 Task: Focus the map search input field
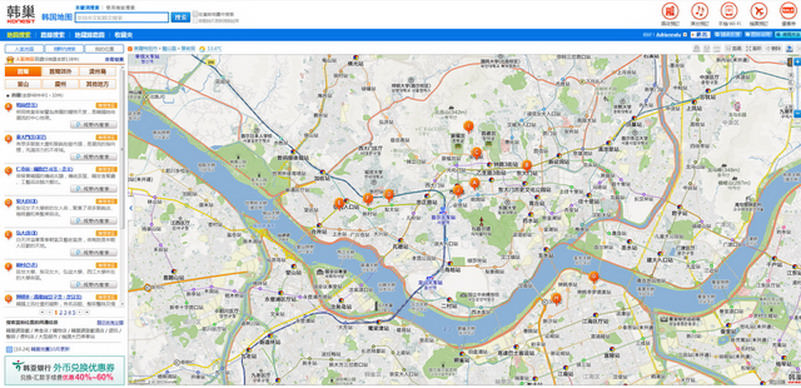pos(122,17)
